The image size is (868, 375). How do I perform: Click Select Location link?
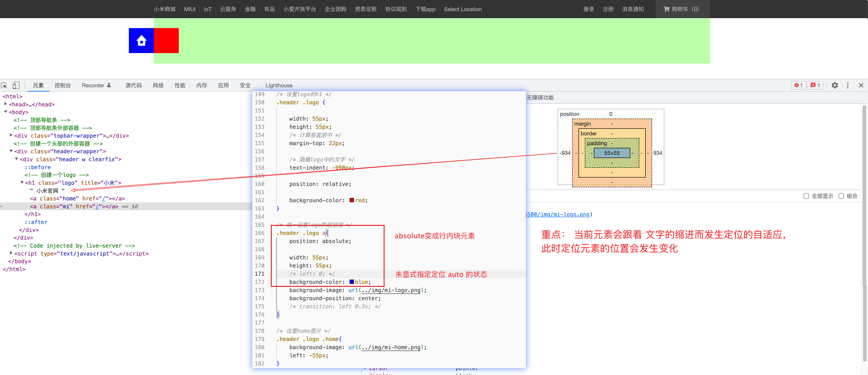click(463, 9)
